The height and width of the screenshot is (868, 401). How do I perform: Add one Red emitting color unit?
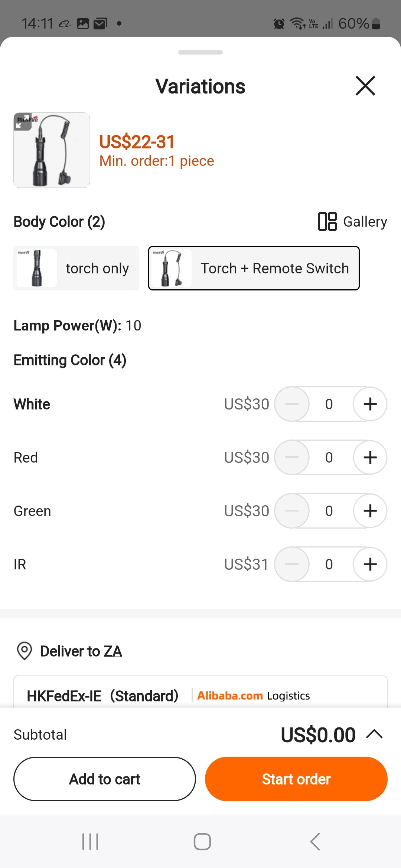coord(370,457)
